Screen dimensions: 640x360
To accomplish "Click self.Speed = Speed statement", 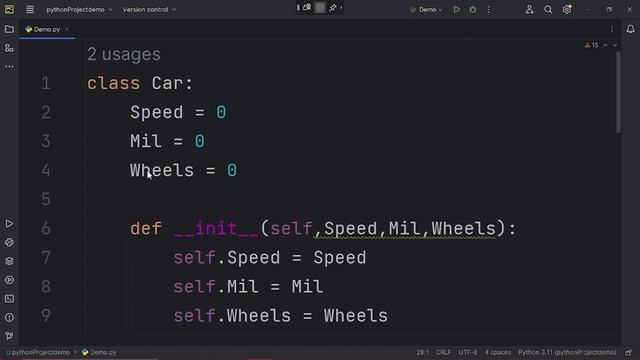I will click(270, 258).
